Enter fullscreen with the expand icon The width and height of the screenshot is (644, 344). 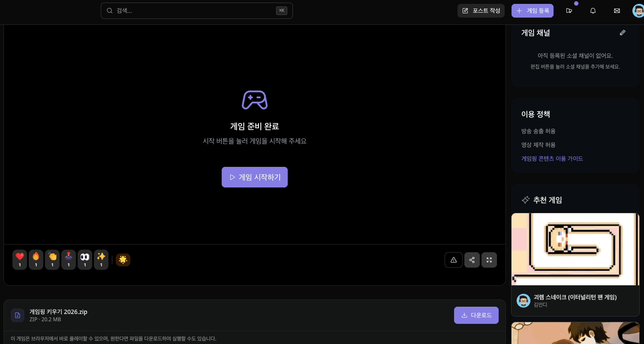click(x=489, y=260)
